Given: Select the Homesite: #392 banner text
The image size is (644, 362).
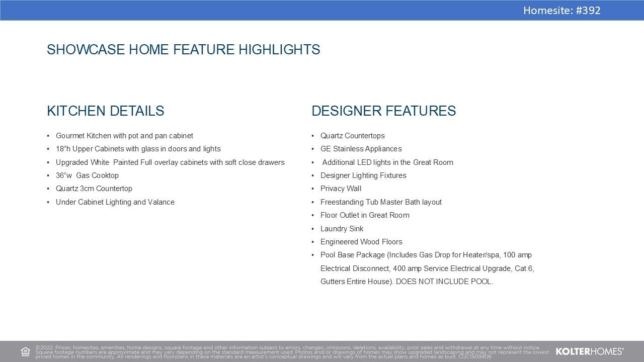Looking at the screenshot, I should click(x=562, y=10).
